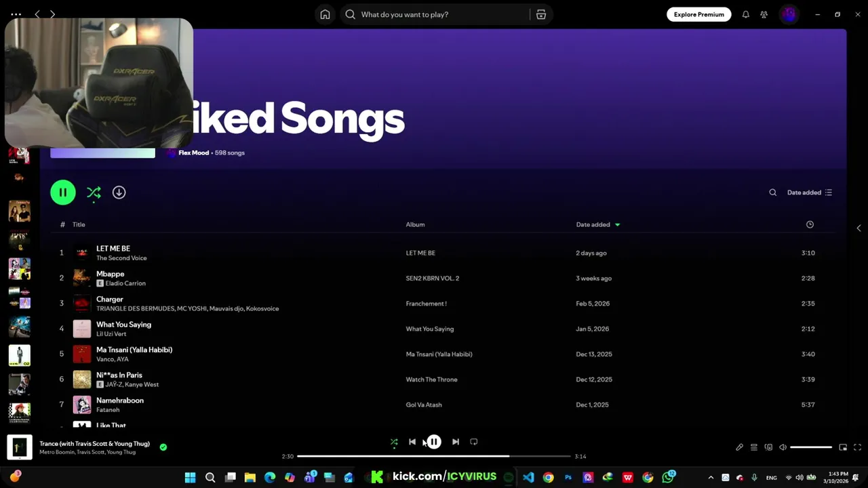Toggle repeat in the player bar
The height and width of the screenshot is (488, 868).
pyautogui.click(x=474, y=442)
